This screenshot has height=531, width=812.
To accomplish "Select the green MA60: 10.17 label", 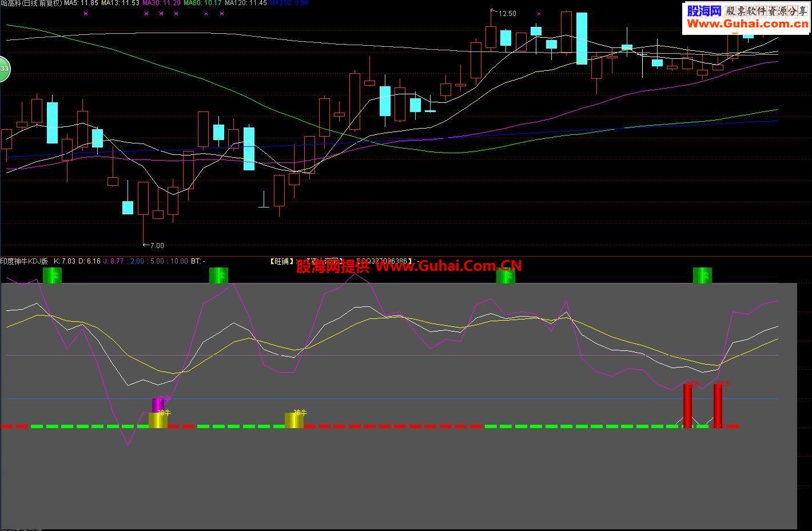I will click(202, 3).
